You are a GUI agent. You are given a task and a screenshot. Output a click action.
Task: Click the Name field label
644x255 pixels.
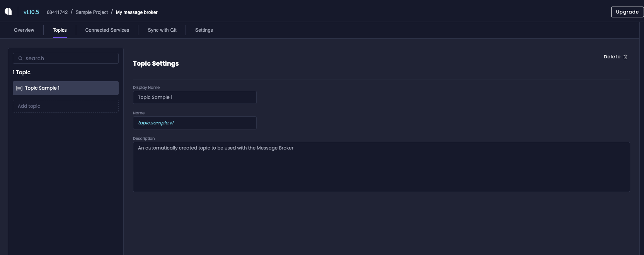point(139,113)
